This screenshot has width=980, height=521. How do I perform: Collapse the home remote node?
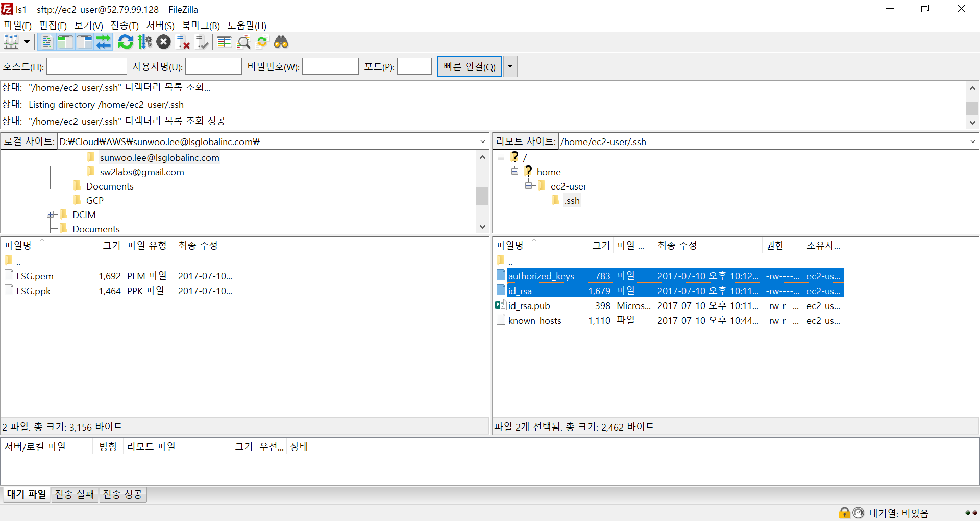pos(515,172)
